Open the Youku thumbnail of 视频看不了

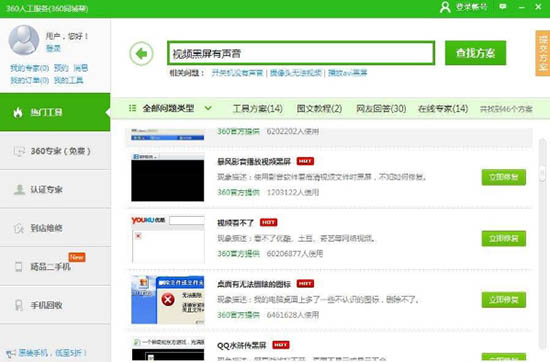[168, 239]
